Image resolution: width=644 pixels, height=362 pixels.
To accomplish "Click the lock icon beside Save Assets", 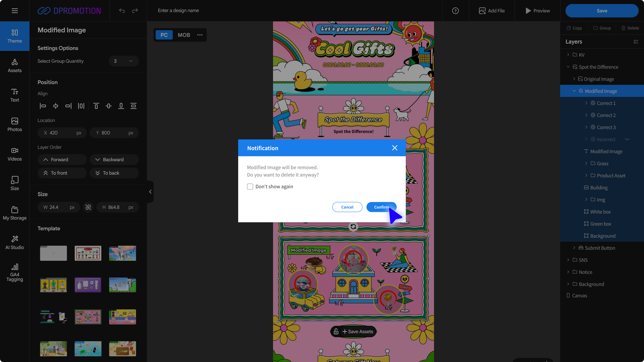I will click(x=336, y=331).
